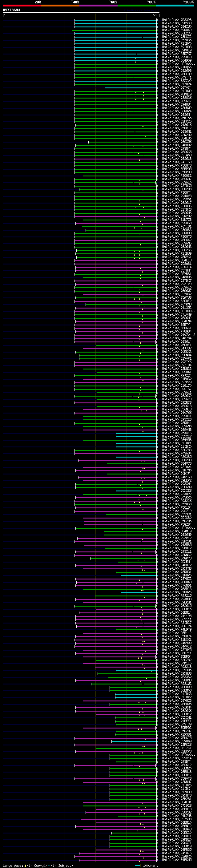Image resolution: width=197 pixels, height=868 pixels.
Task: Click the label UniRef100_C0HIF4
Action: coord(176,474)
